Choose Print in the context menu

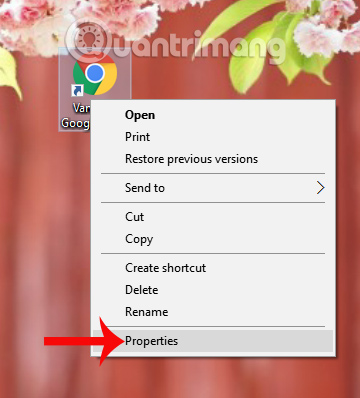coord(213,137)
